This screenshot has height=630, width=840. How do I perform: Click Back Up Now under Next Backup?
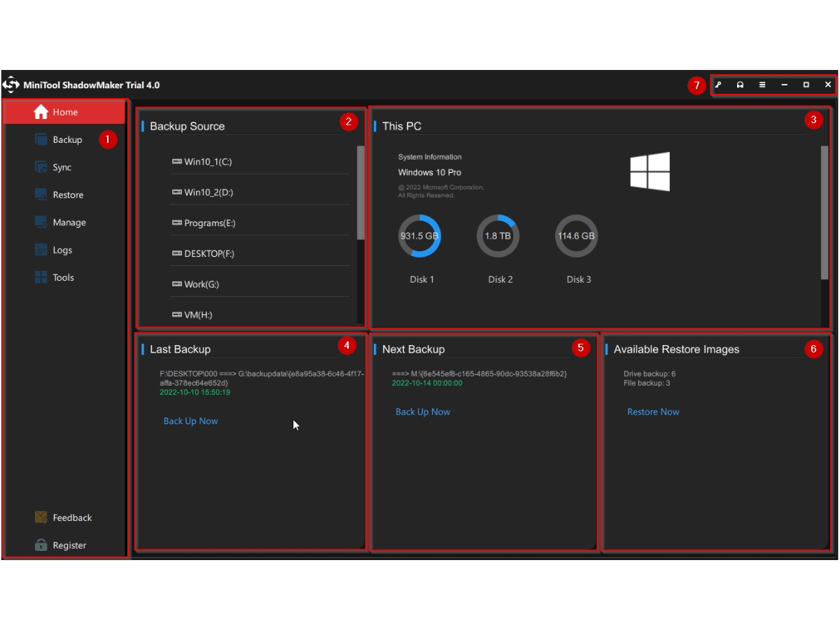point(423,412)
